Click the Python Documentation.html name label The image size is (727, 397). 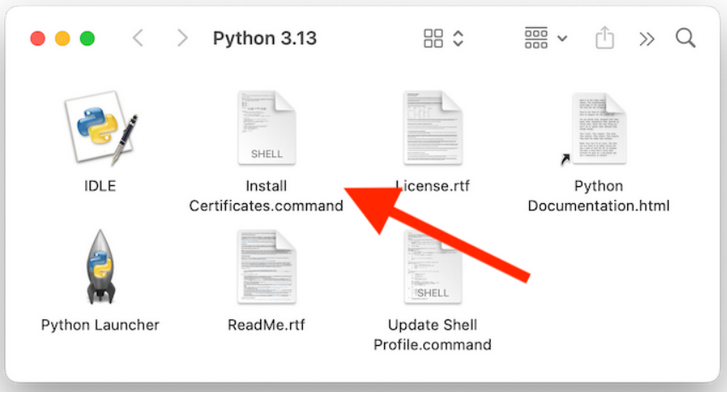599,196
